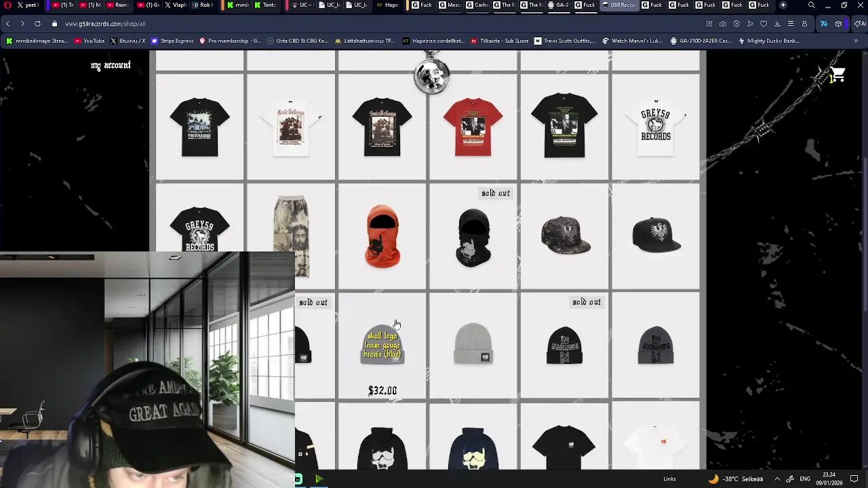Screen dimensions: 868x488
Task: Show site security padlock info
Action: [55, 24]
